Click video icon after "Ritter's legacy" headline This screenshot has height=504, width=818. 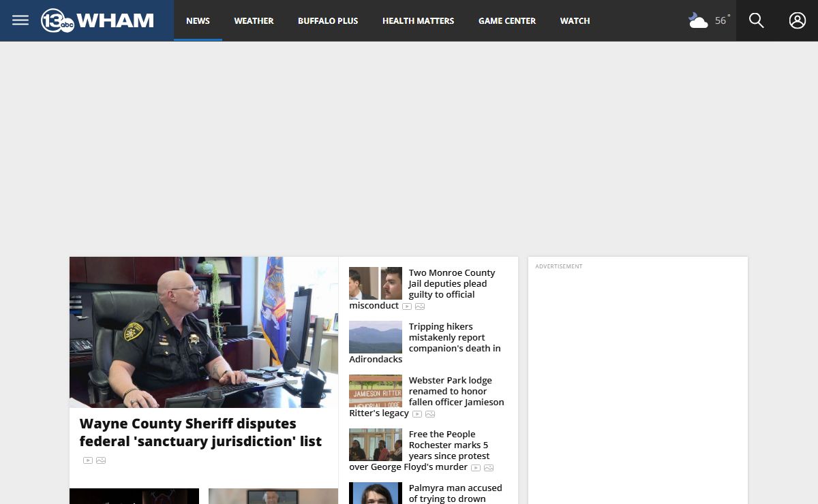click(417, 414)
